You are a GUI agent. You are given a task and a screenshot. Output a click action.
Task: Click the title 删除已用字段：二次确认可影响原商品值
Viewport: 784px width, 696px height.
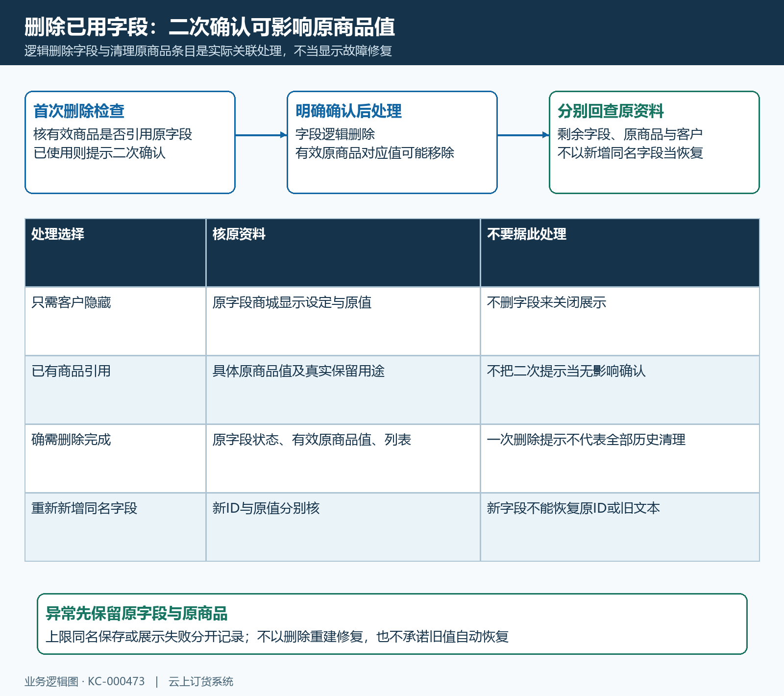(x=210, y=27)
